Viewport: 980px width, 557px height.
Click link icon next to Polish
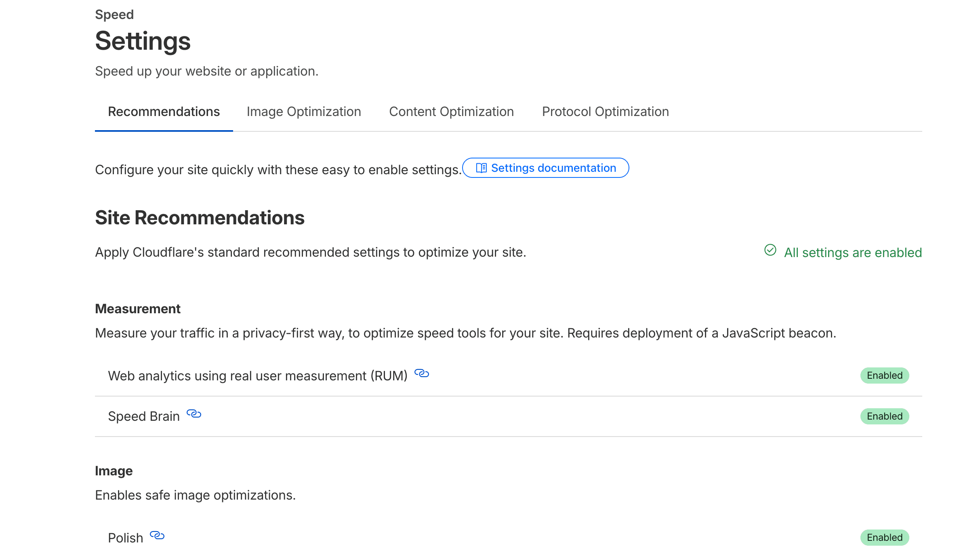(157, 536)
